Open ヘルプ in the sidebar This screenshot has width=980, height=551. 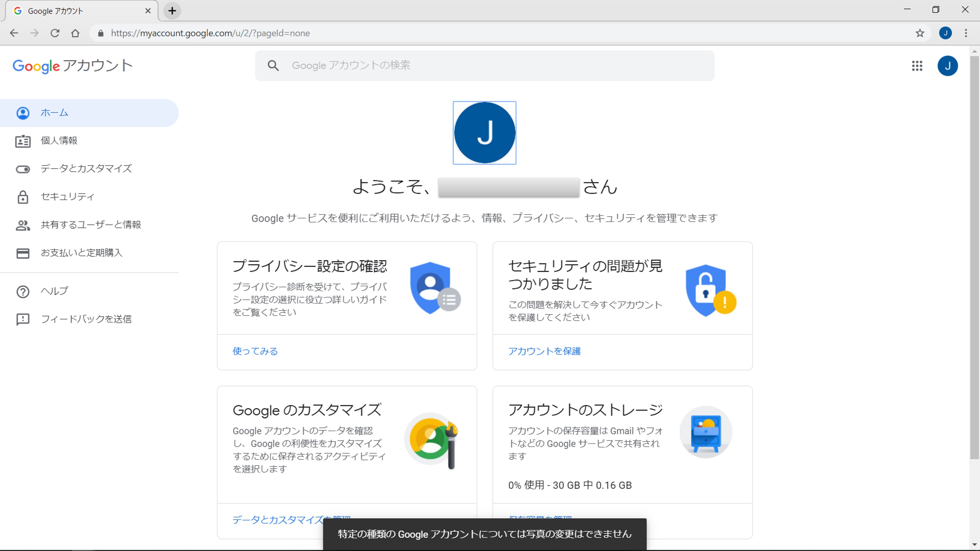click(89, 291)
